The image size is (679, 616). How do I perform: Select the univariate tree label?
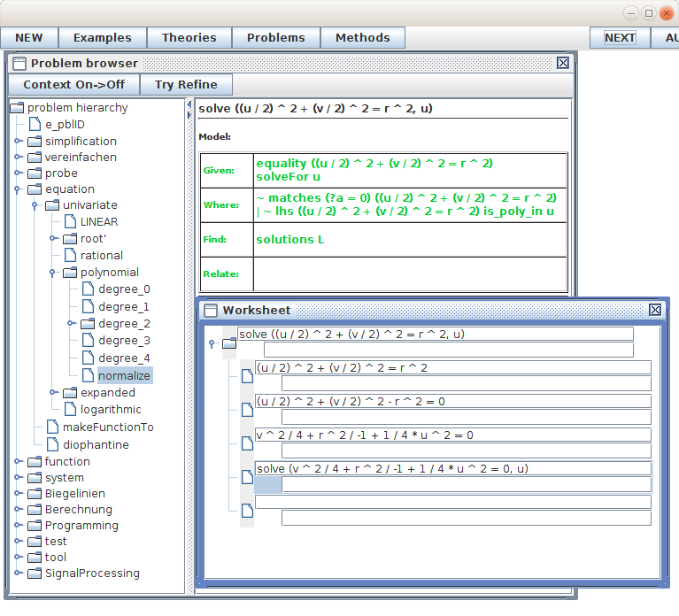(x=90, y=205)
